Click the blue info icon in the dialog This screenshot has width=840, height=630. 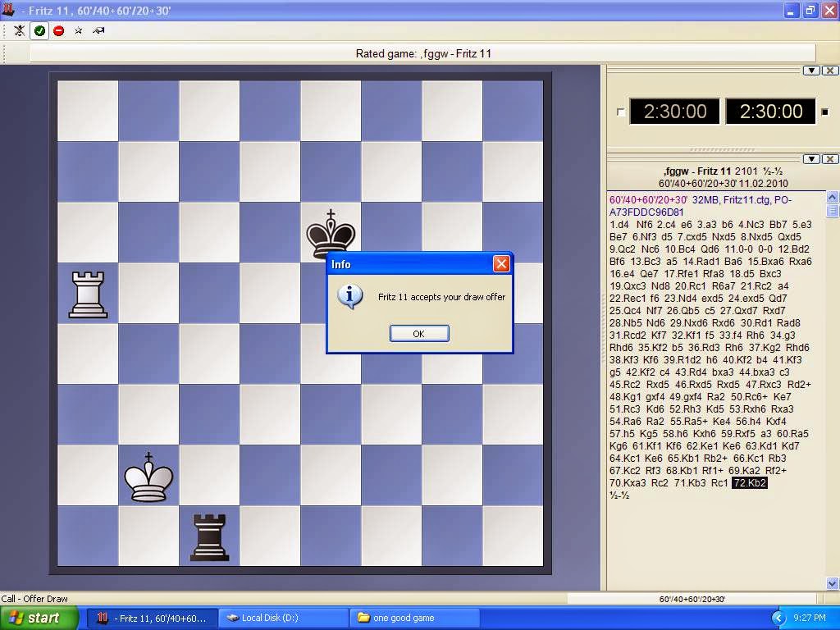click(x=349, y=296)
